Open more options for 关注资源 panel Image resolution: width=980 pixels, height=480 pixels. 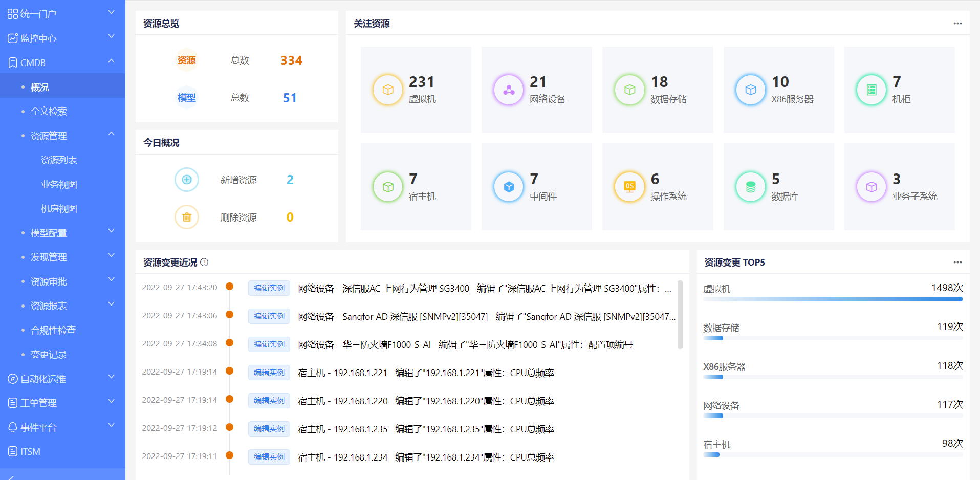[x=957, y=24]
